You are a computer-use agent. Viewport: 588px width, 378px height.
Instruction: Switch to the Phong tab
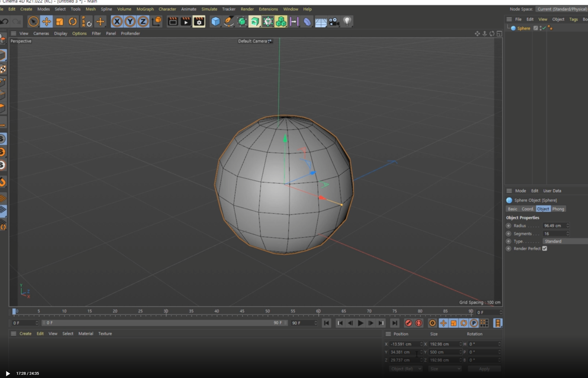tap(558, 209)
